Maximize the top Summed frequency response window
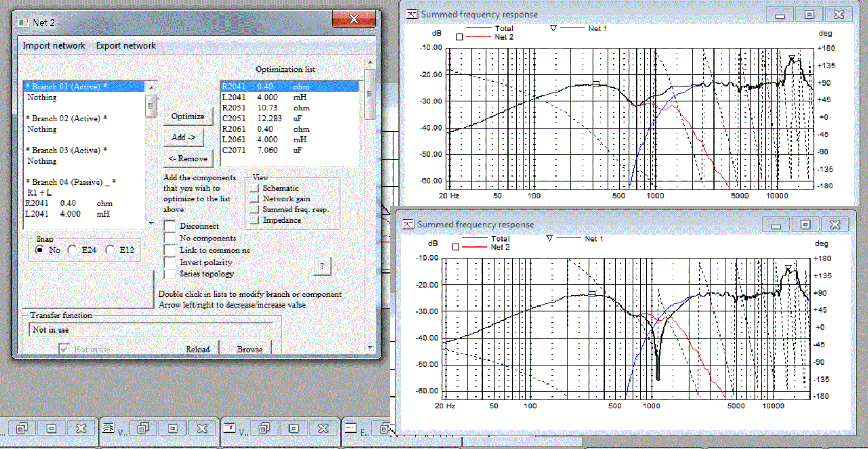Viewport: 868px width, 449px height. 809,15
